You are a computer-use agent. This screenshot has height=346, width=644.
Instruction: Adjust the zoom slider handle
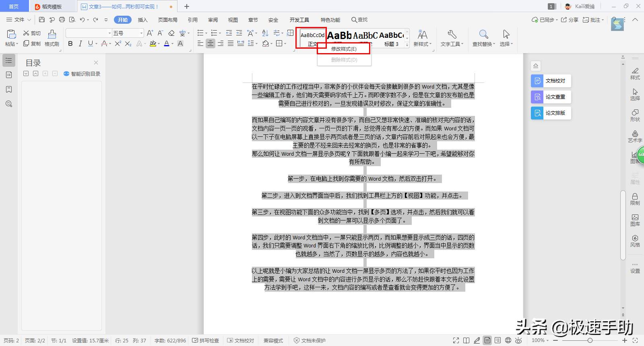[x=590, y=340]
